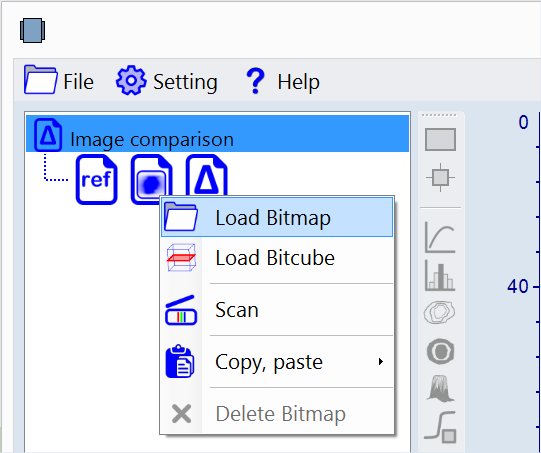This screenshot has height=453, width=541.
Task: Activate the crosshair point tool
Action: 440,178
